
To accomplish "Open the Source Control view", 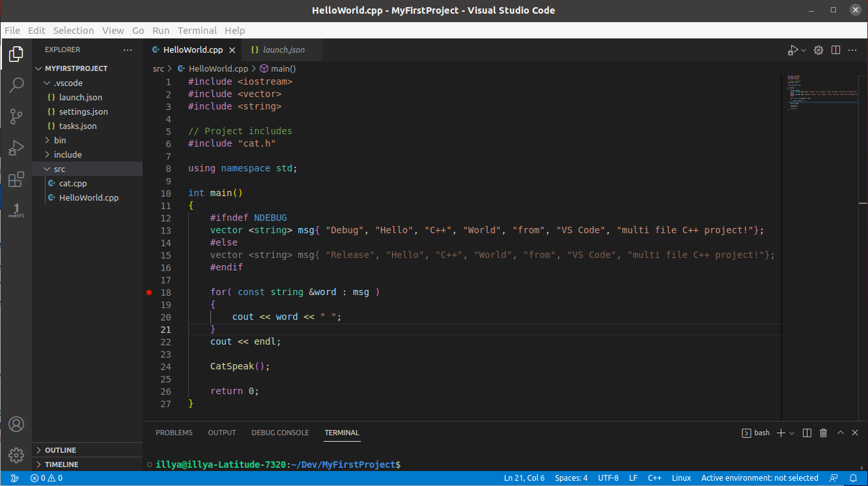I will (x=16, y=117).
